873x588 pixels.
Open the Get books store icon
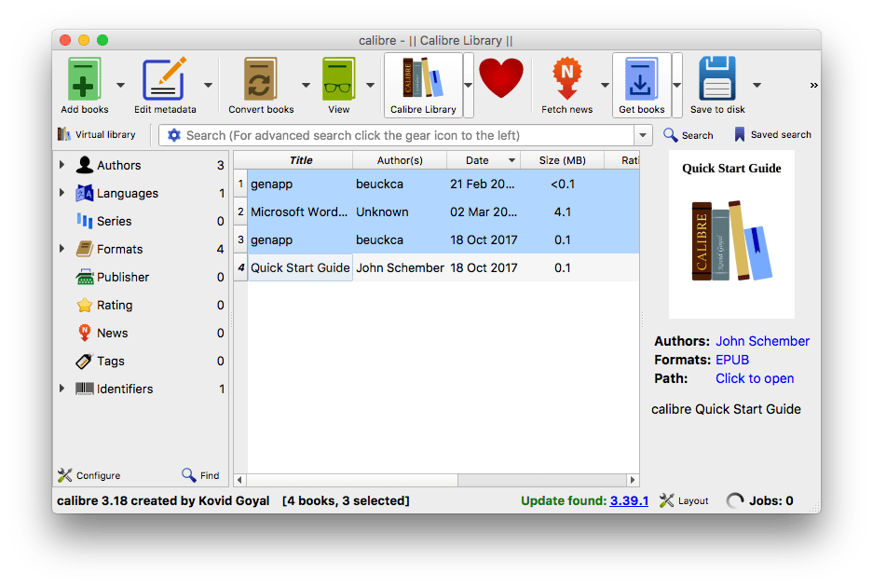[x=641, y=85]
